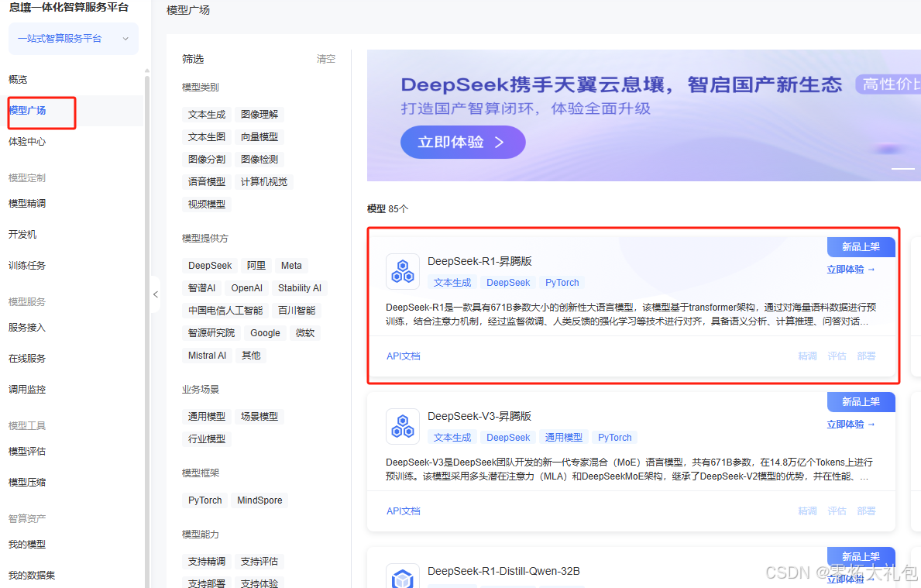Select 百川智能 provider filter
Screen dimensions: 921x588
(x=297, y=310)
